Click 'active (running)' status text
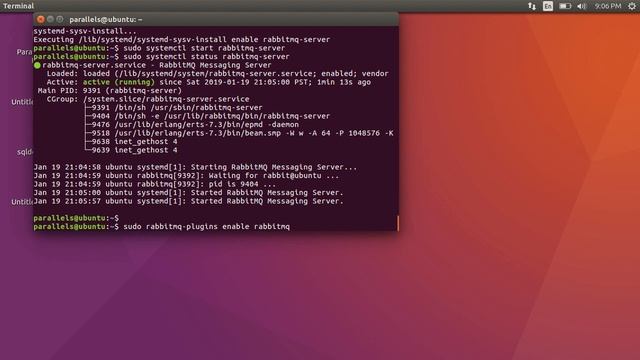 (119, 82)
